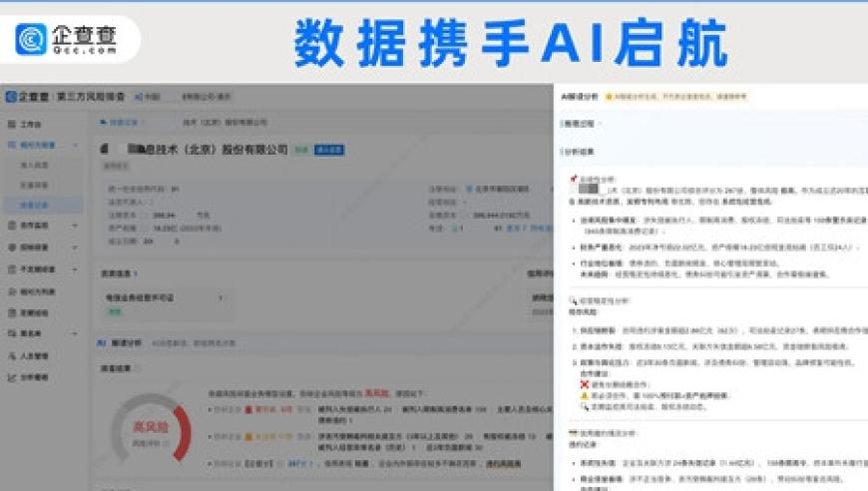Click the red 高风险 text in summary
Image resolution: width=868 pixels, height=491 pixels.
click(x=377, y=393)
